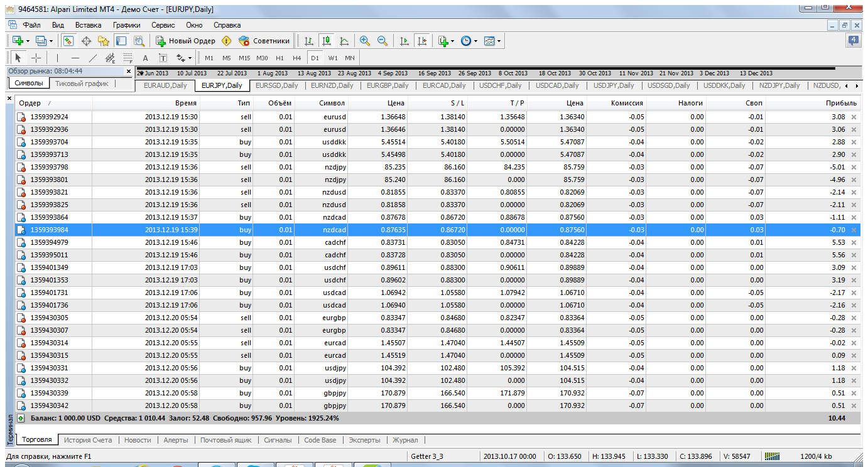Open the Сервис menu

coord(163,25)
